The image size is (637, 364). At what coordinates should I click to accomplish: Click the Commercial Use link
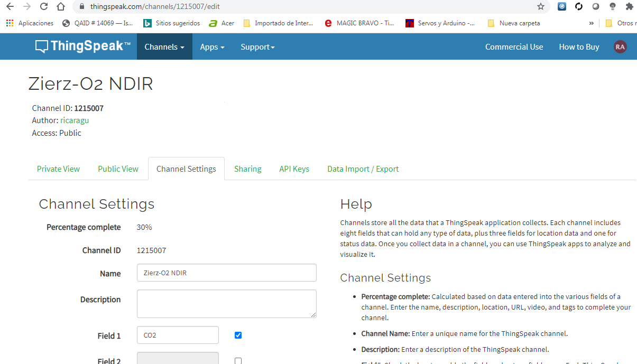(514, 46)
